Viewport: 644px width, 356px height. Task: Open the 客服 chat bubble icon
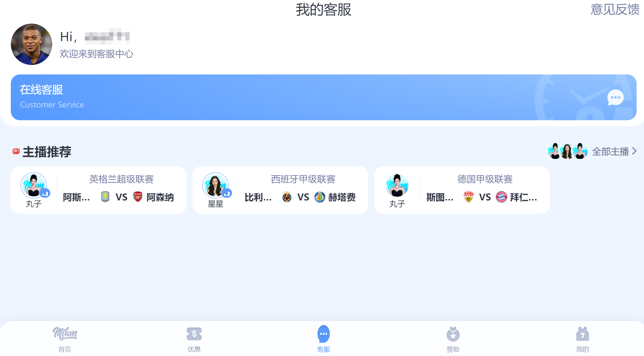tap(323, 334)
